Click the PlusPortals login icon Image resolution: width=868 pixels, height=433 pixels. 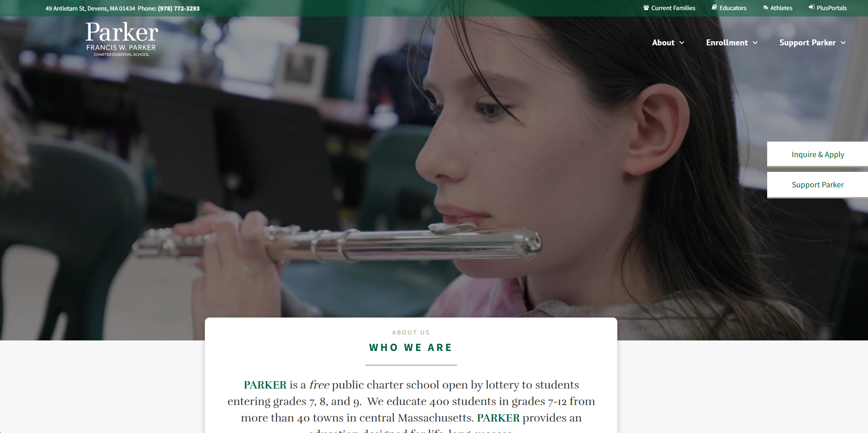coord(812,7)
